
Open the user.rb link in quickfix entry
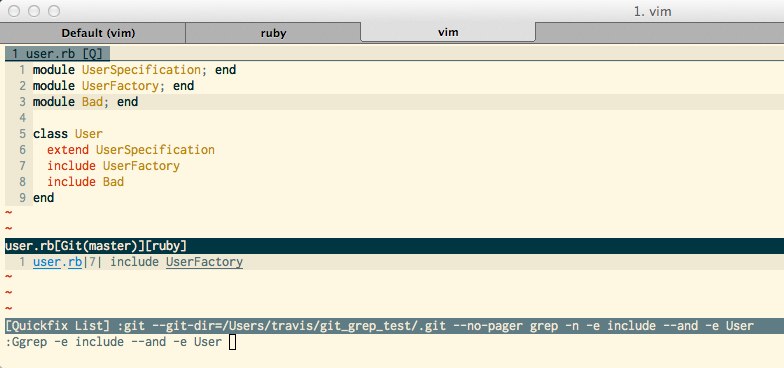click(58, 262)
